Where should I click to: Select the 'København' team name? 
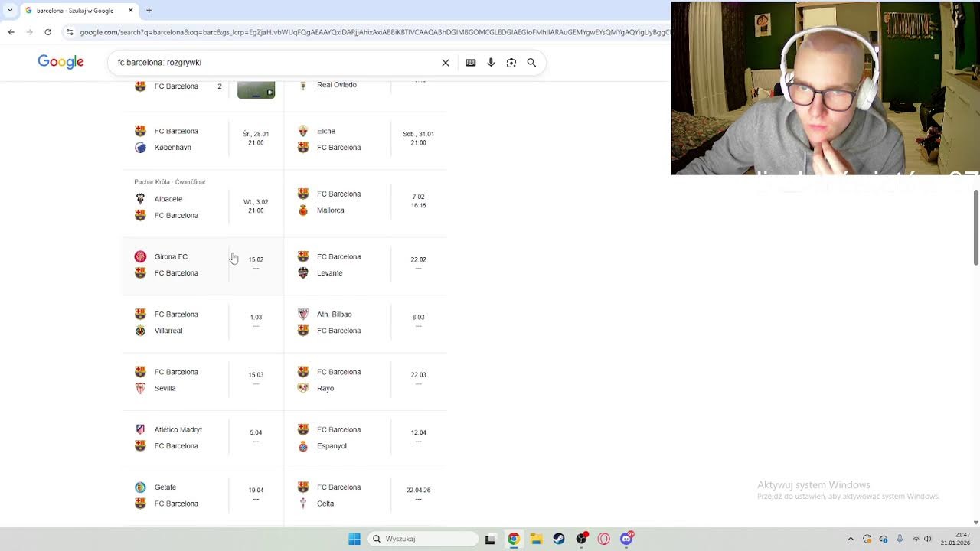point(173,148)
